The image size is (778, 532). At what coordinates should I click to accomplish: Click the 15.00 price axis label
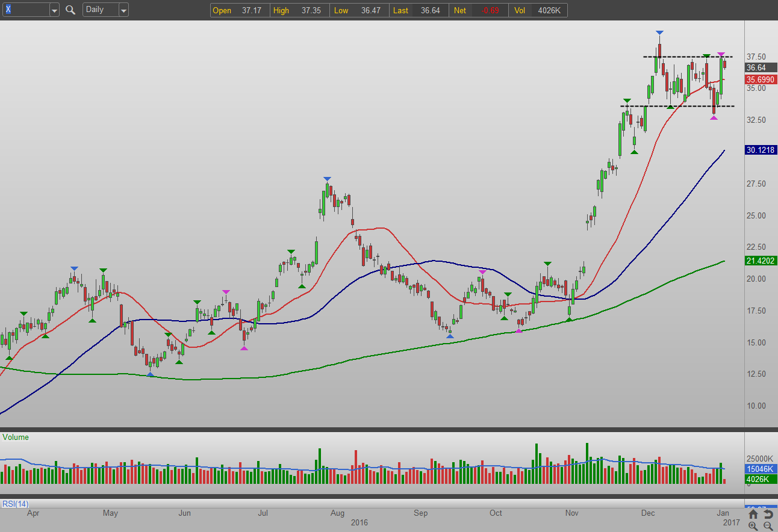tap(757, 342)
